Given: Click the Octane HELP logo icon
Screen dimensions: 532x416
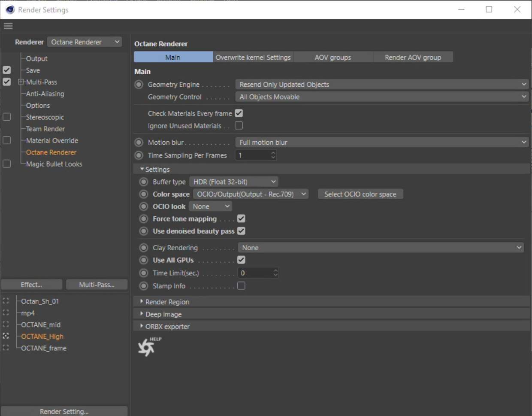Looking at the screenshot, I should coord(148,346).
